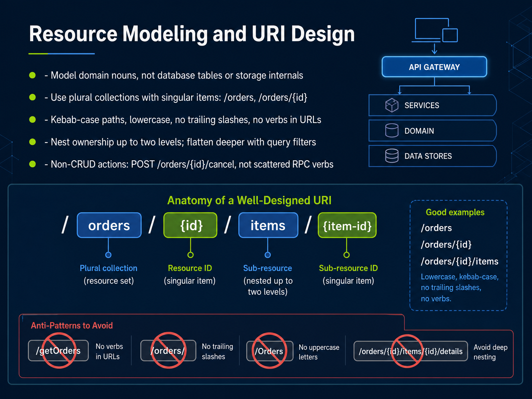The height and width of the screenshot is (399, 532).
Task: Click the '/orders/{id}' good example line
Action: [446, 245]
